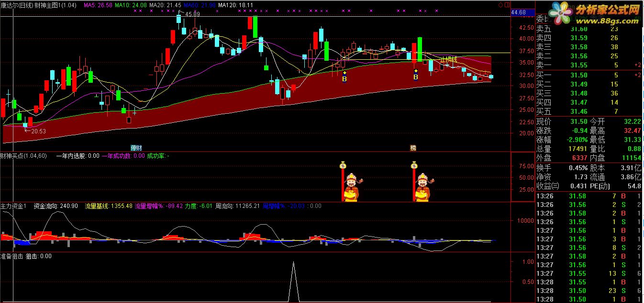Select the 买二 31.49 order row
Screen dimensions: 644x303
pos(589,84)
